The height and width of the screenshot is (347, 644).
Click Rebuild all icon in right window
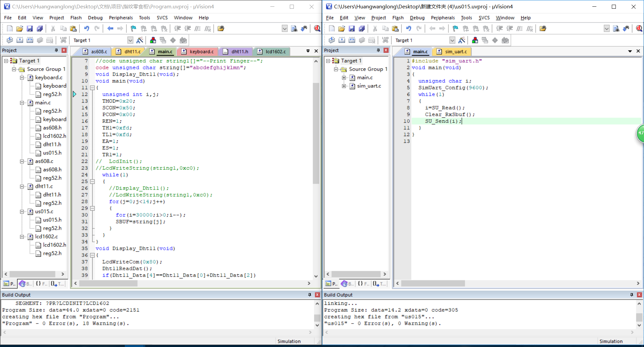(x=352, y=40)
